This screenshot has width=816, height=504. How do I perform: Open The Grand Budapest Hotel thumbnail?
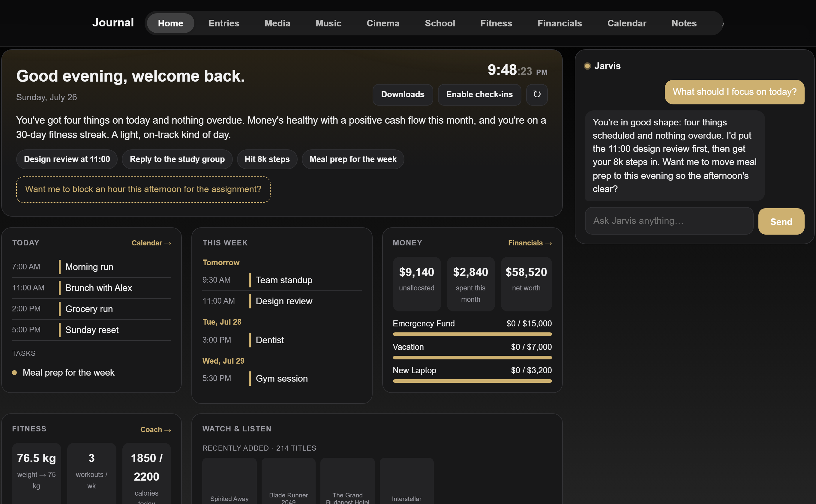coord(347,481)
